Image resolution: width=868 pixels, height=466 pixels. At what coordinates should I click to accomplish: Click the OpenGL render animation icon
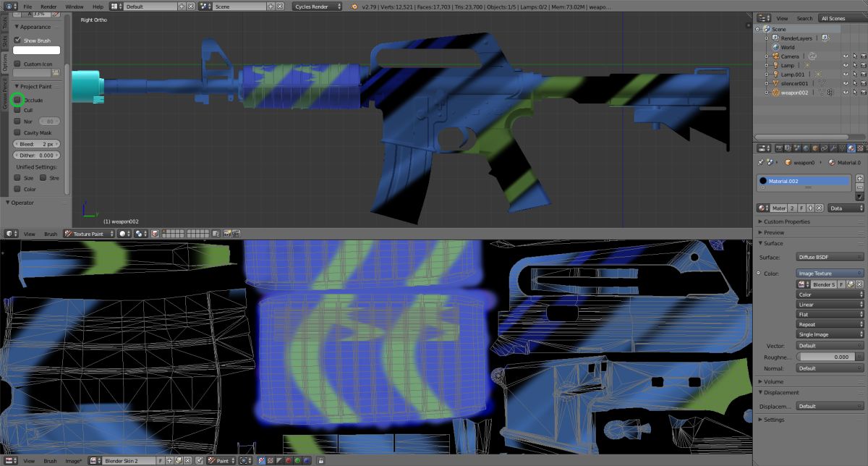click(x=236, y=234)
